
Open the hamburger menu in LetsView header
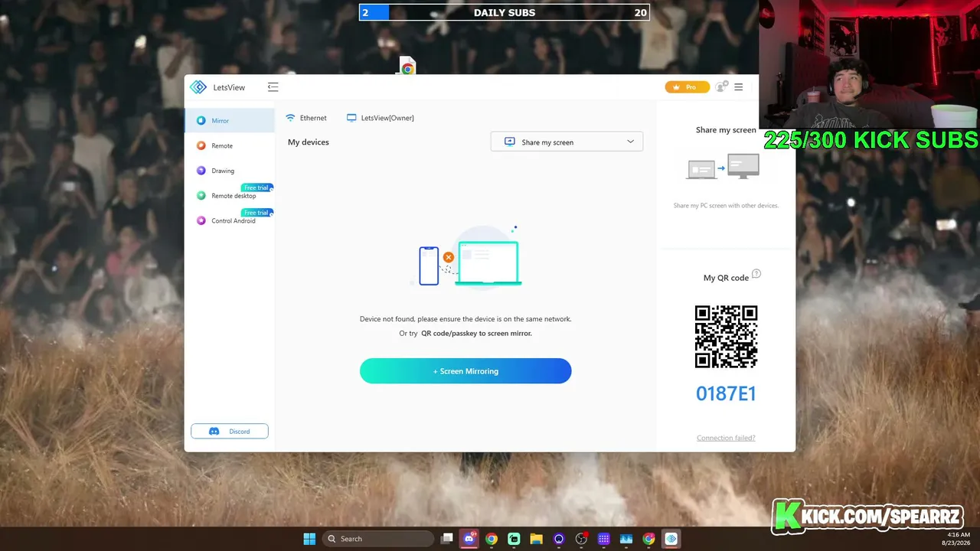[x=739, y=87]
